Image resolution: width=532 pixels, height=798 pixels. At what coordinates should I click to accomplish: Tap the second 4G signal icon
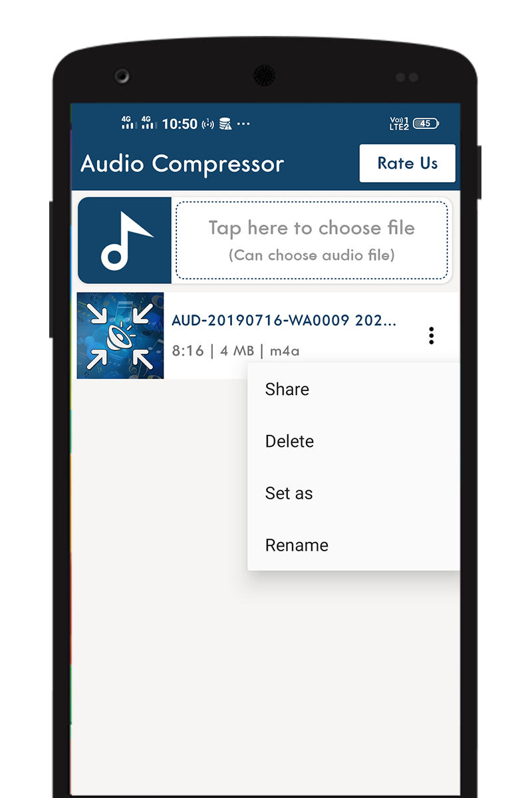(x=149, y=123)
